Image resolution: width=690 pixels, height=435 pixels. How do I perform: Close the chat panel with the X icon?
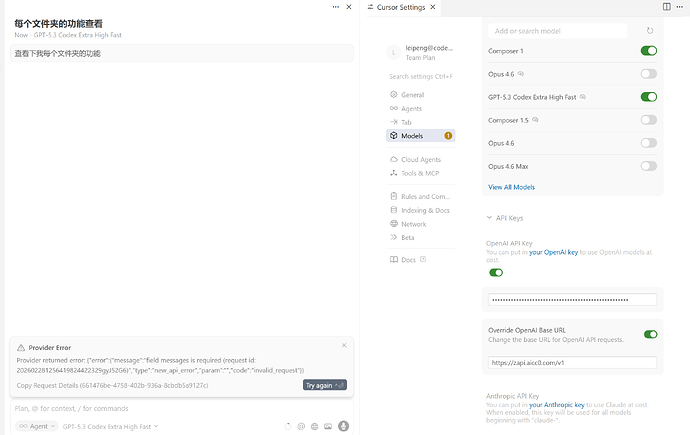pos(349,7)
